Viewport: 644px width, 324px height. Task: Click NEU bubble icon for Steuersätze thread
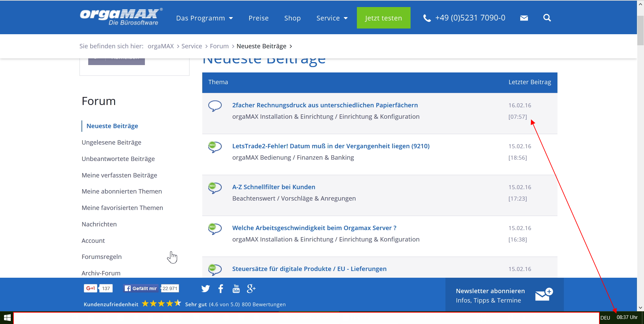[x=215, y=270]
